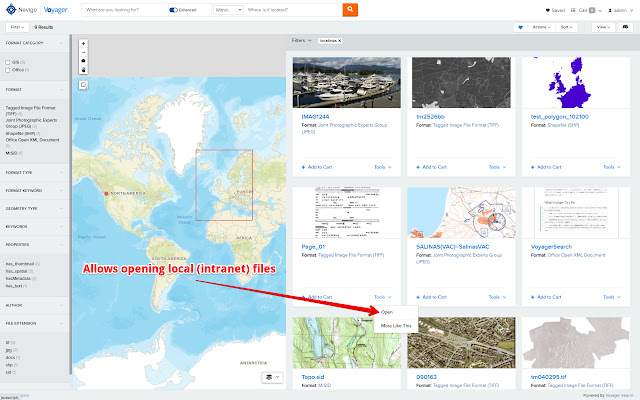Click Add to Cart plus on IMAG1244

pyautogui.click(x=303, y=167)
